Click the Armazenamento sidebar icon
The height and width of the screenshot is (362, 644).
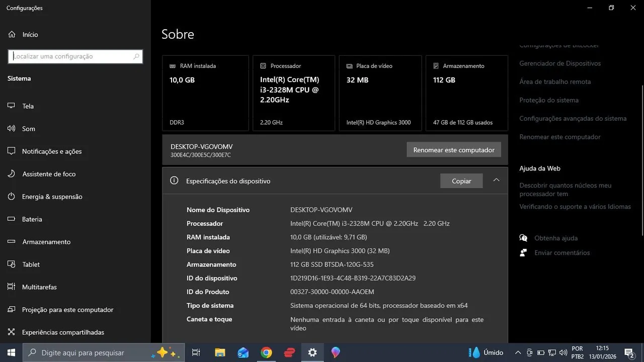11,242
